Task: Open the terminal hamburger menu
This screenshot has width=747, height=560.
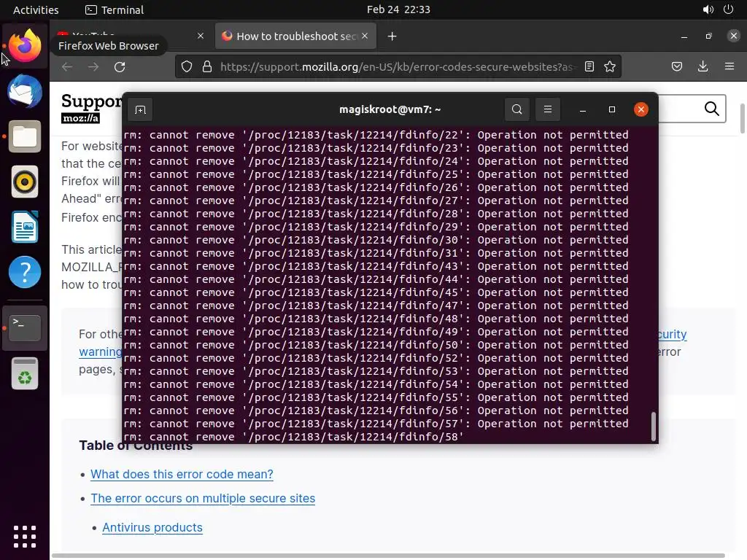Action: click(548, 109)
